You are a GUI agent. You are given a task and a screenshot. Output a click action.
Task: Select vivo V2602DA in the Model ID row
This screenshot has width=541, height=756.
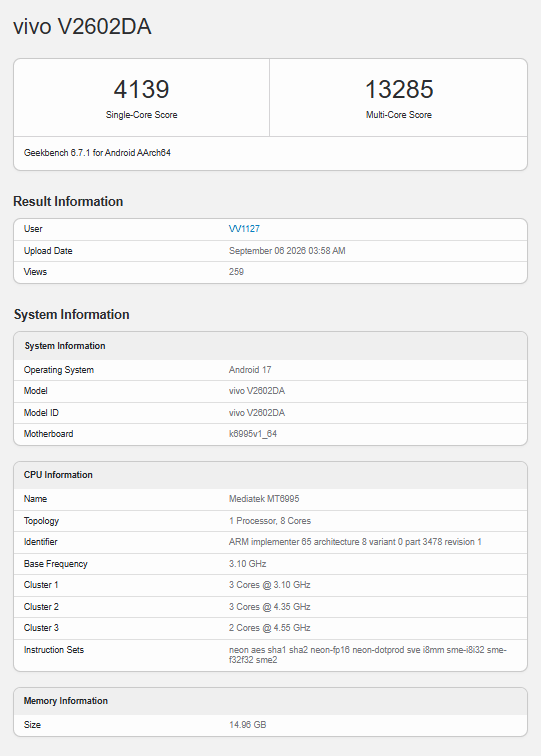click(257, 413)
